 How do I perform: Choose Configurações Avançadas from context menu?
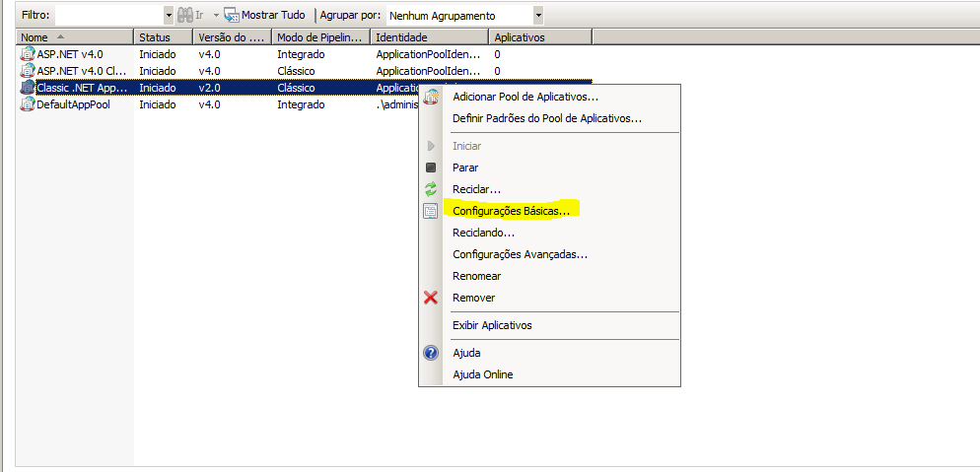(x=520, y=254)
